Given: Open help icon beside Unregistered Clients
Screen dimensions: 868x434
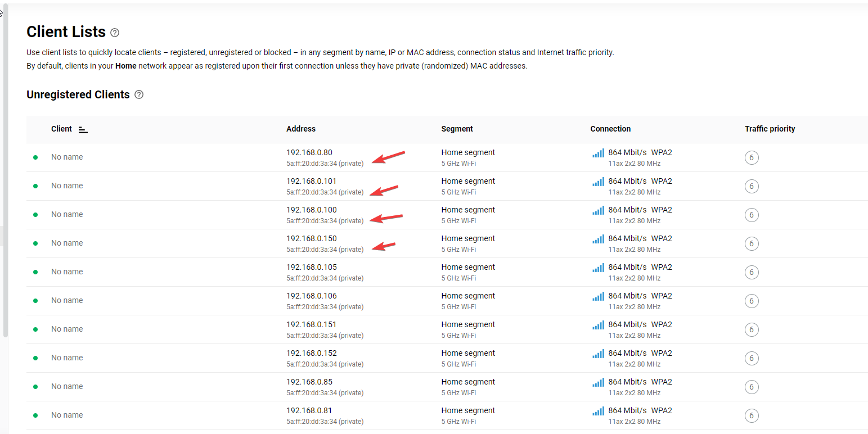Looking at the screenshot, I should [x=139, y=94].
